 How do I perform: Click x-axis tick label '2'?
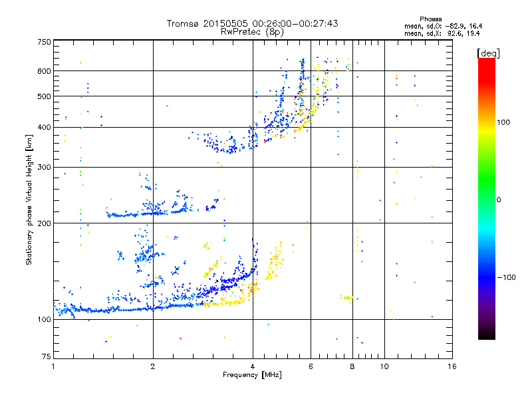(x=153, y=366)
